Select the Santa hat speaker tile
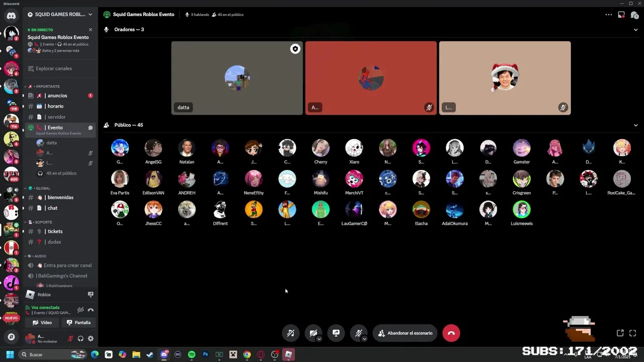The width and height of the screenshot is (644, 362). [505, 78]
